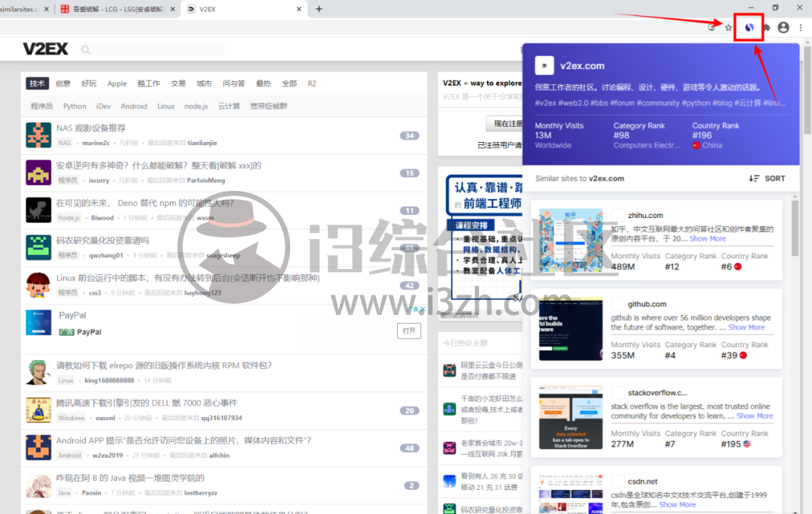Click the 现在注册 button

pos(505,124)
